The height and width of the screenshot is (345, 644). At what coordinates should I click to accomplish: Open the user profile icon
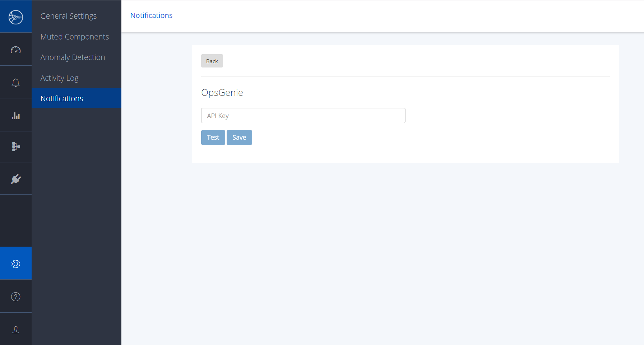point(16,330)
